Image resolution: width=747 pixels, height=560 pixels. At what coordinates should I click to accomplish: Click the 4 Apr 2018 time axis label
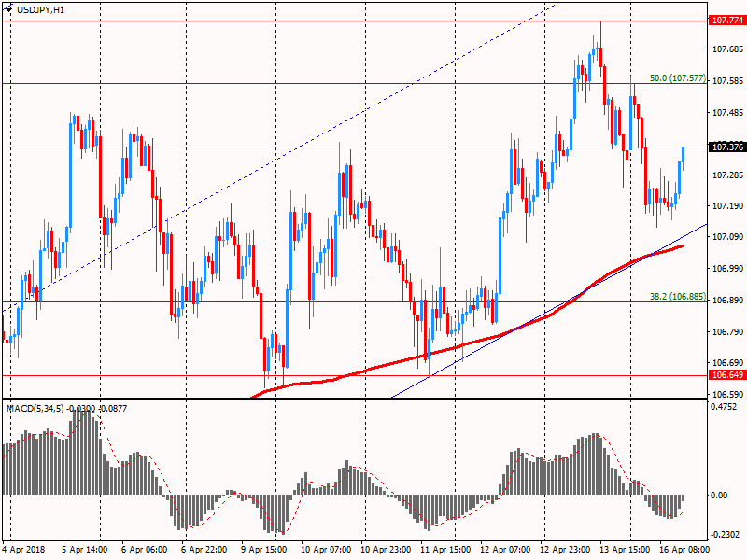[x=23, y=550]
